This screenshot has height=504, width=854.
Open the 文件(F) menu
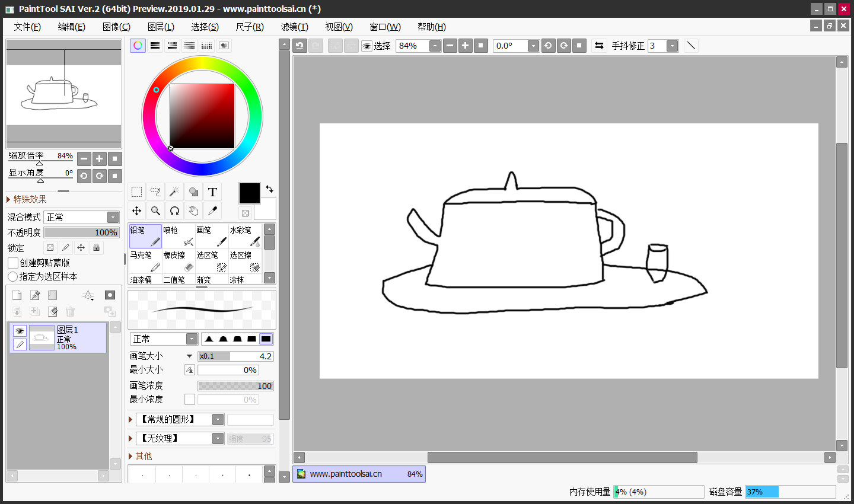[x=27, y=27]
